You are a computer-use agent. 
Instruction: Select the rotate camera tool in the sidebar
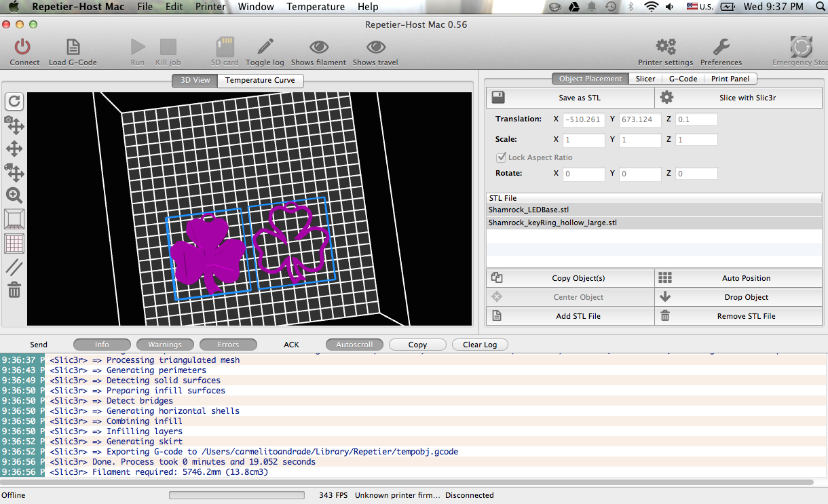[x=14, y=125]
